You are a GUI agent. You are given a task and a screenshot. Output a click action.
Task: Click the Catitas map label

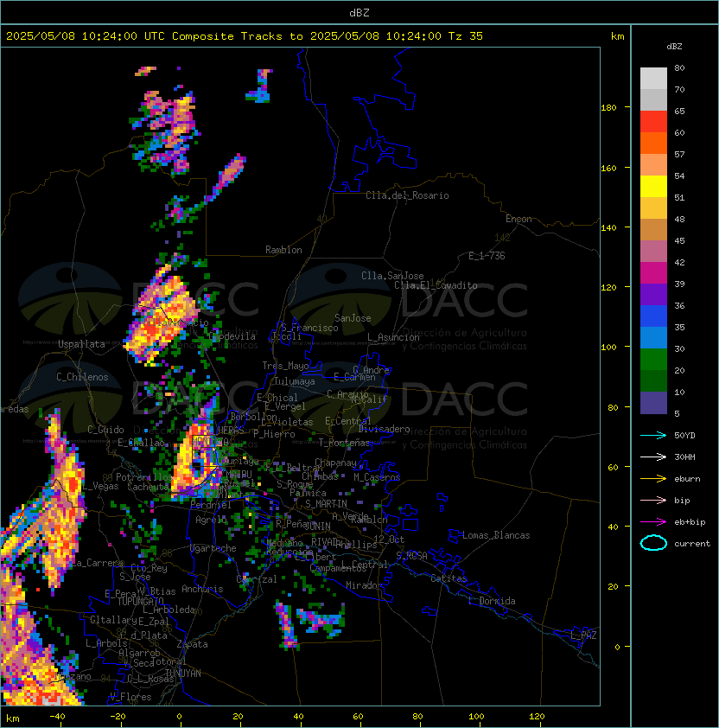coord(449,578)
